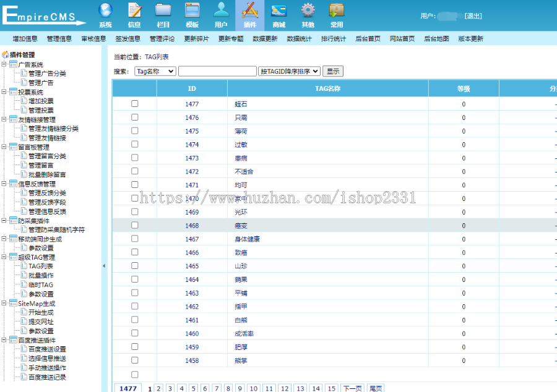
Task: Open the 管理防采集随机字符 tree item
Action: 56,229
